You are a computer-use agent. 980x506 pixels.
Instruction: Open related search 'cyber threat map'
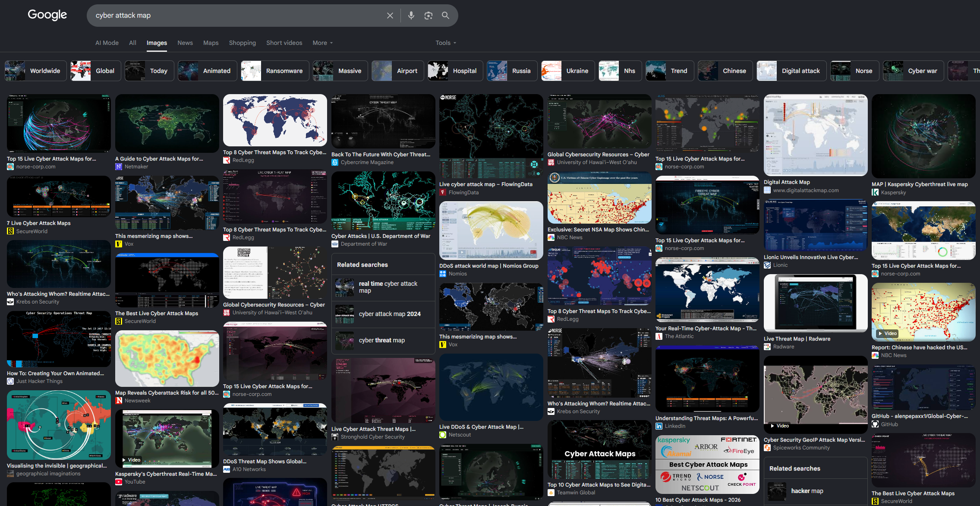pyautogui.click(x=383, y=341)
